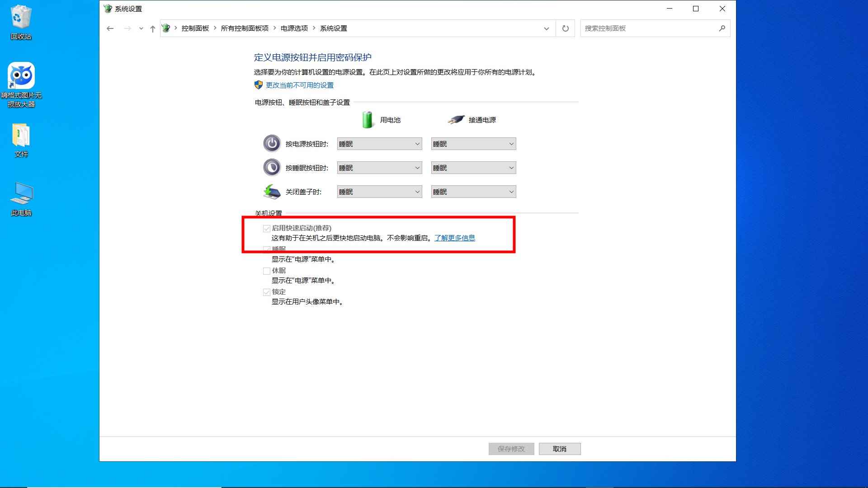Click the 了解更多信息 link

[455, 238]
